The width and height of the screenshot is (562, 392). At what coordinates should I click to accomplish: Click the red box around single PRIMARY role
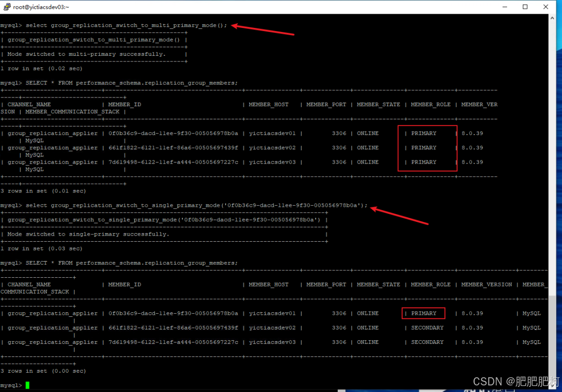(x=423, y=313)
